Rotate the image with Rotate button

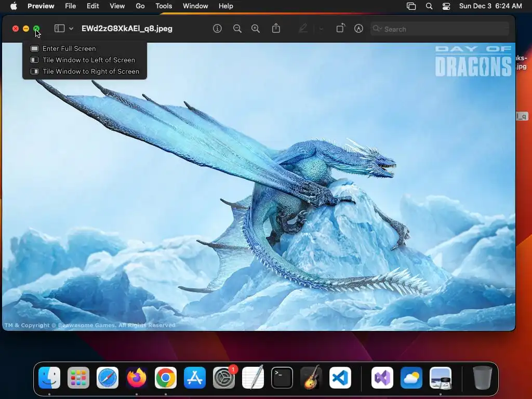click(340, 28)
